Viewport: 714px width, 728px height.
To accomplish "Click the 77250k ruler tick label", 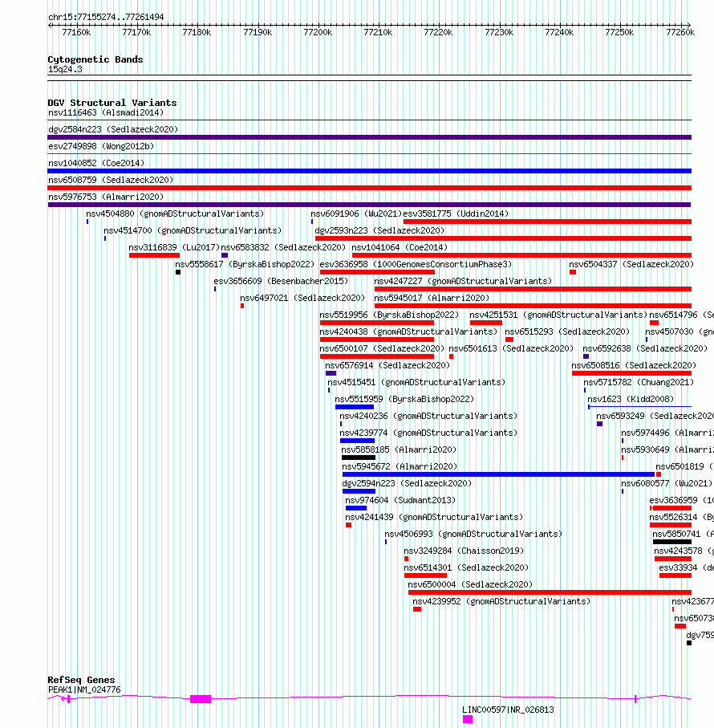I will (x=619, y=32).
